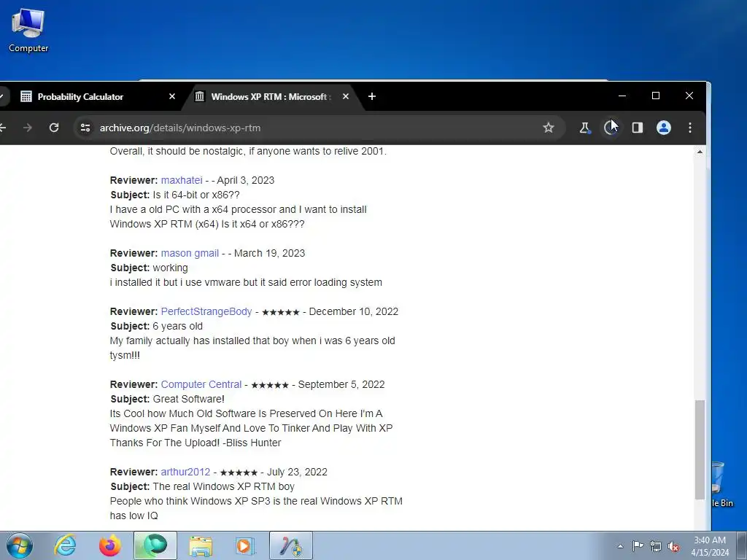747x560 pixels.
Task: Open the Computer desktop icon
Action: [x=28, y=31]
